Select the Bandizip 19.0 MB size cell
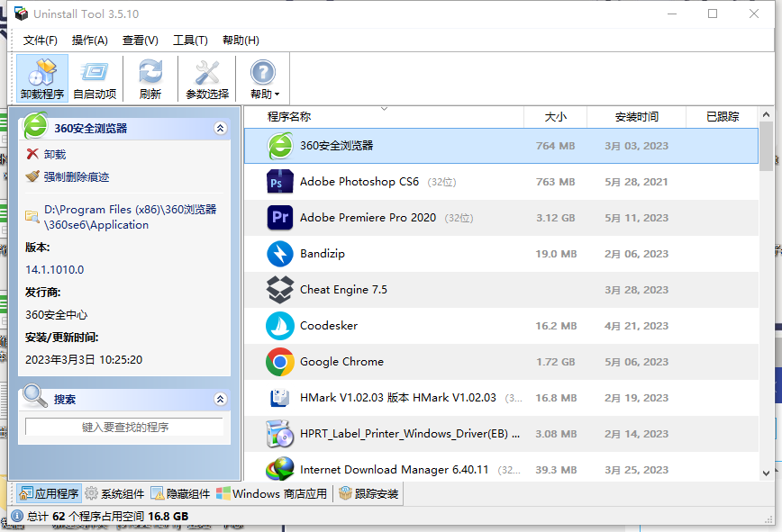 [x=556, y=254]
